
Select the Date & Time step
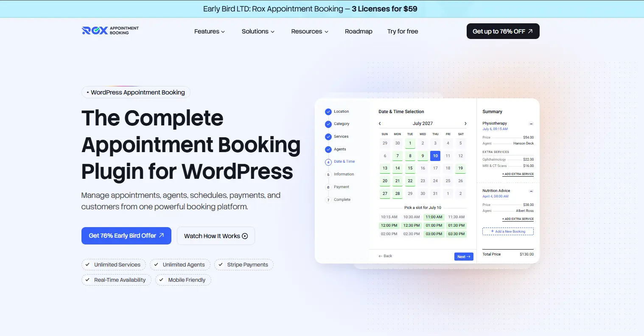[x=340, y=162]
